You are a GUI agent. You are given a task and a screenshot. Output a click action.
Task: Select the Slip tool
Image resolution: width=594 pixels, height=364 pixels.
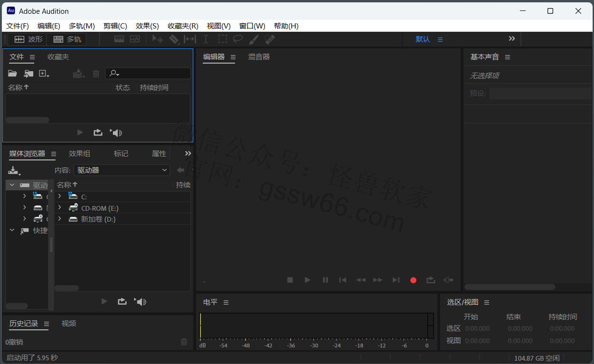(190, 39)
